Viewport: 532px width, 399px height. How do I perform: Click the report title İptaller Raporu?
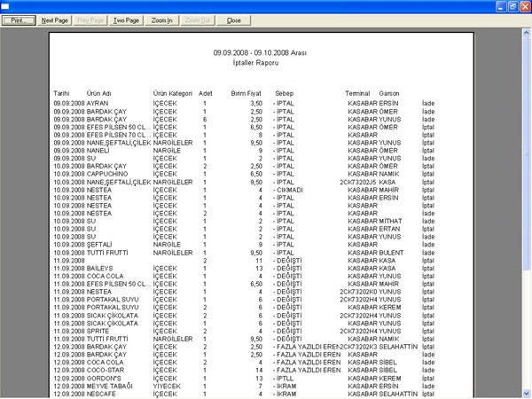click(x=255, y=63)
